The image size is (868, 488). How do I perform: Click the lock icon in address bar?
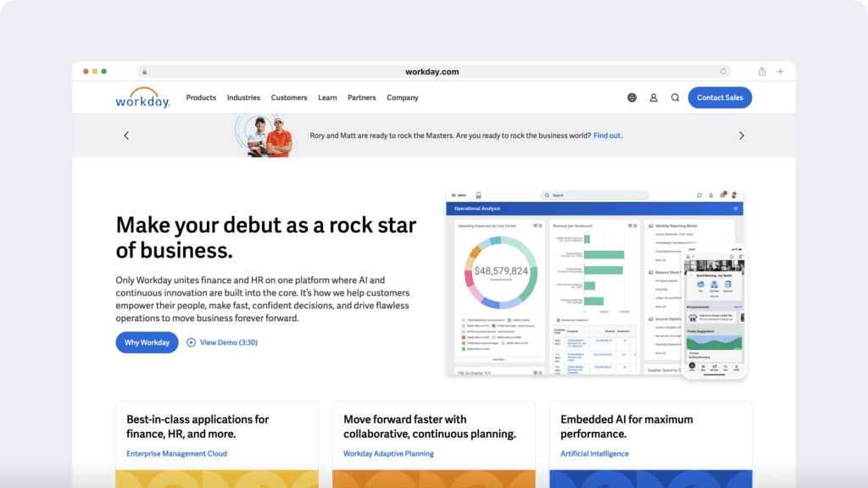144,72
